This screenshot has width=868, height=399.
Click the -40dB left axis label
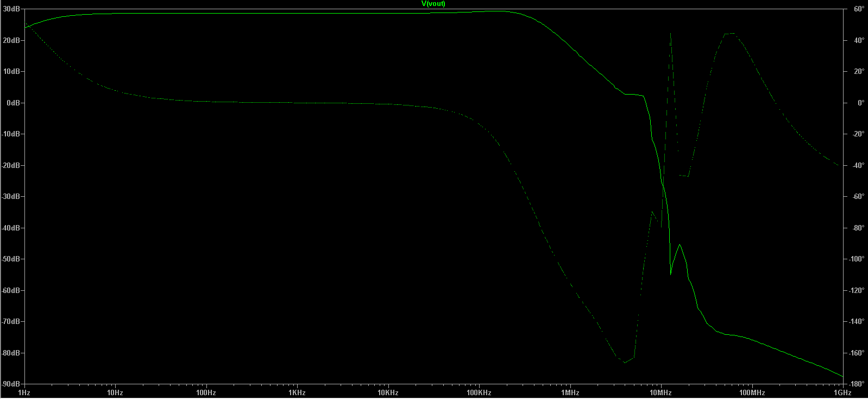(x=10, y=228)
